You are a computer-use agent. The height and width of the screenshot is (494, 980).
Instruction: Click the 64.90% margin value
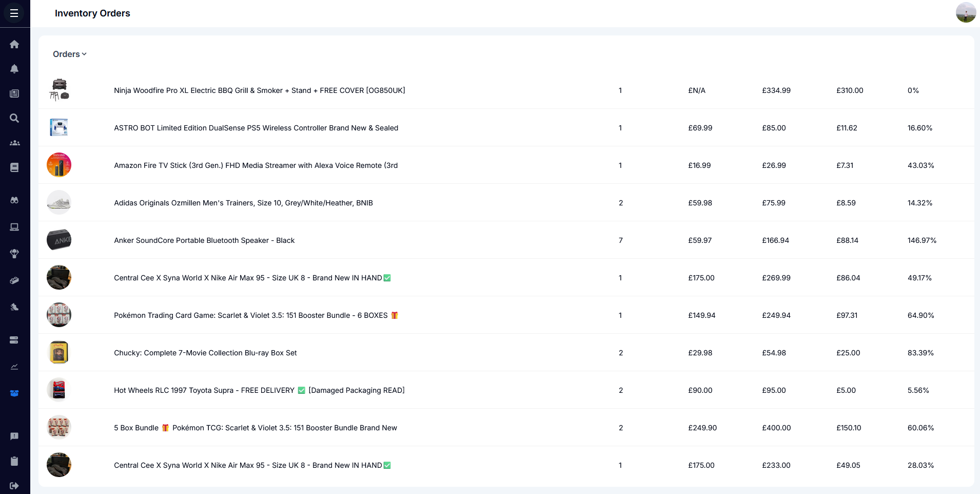point(920,315)
